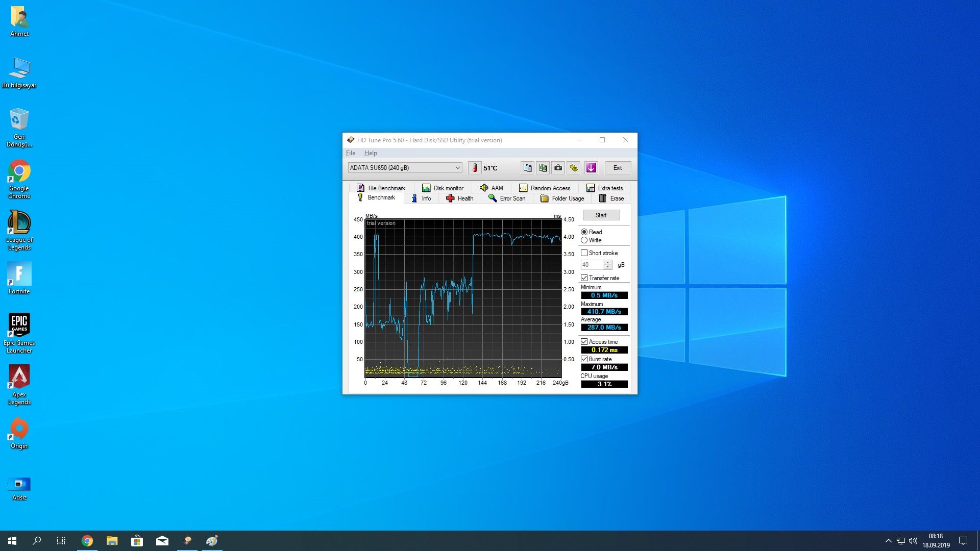Image resolution: width=980 pixels, height=551 pixels.
Task: Enable the Short stroke checkbox
Action: pos(584,253)
